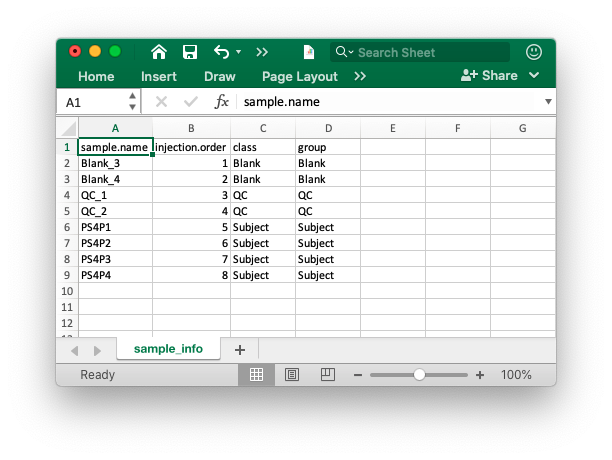Screen dimensions: 612x460
Task: Click the Home icon in title bar
Action: coord(159,52)
